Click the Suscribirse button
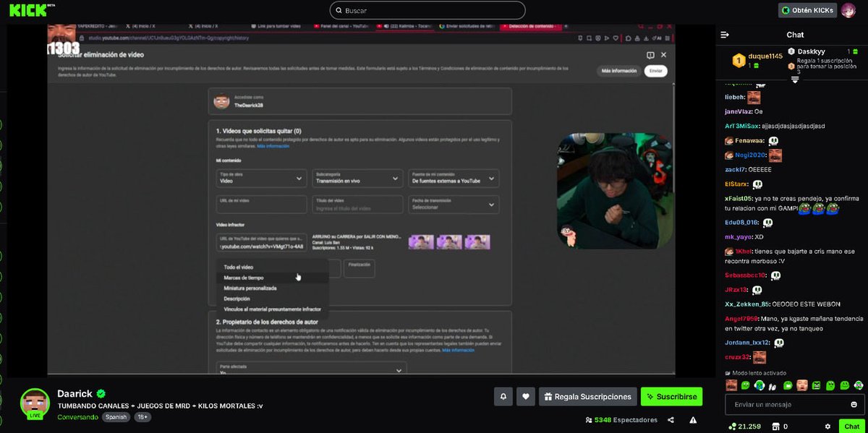This screenshot has width=868, height=433. 671,396
